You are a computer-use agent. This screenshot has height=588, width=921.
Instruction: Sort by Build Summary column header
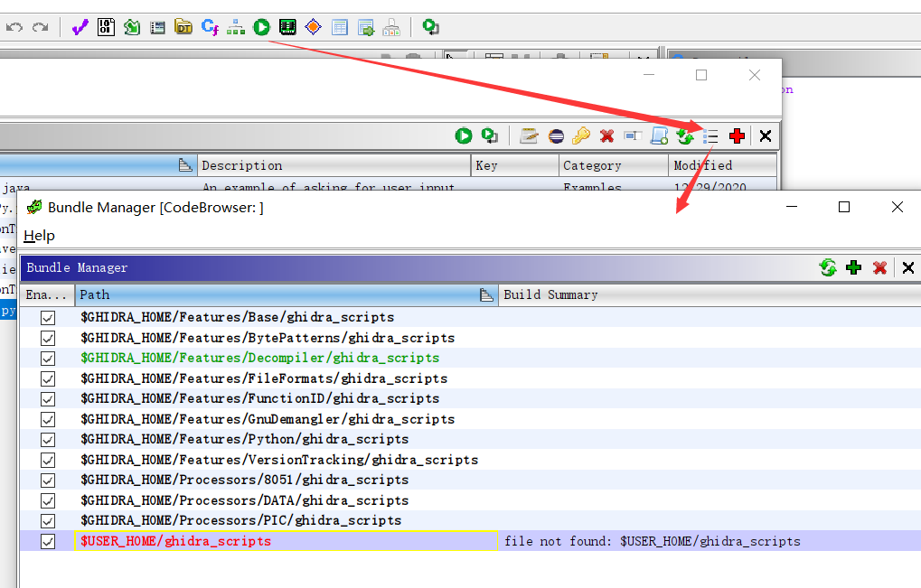pos(710,294)
